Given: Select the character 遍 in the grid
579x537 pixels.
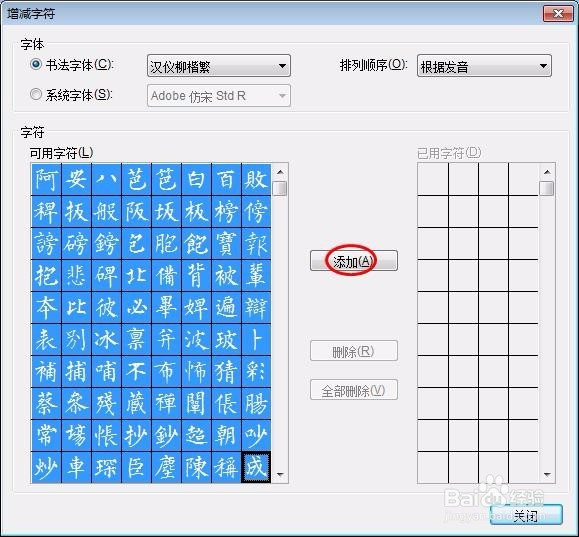Looking at the screenshot, I should pyautogui.click(x=226, y=307).
